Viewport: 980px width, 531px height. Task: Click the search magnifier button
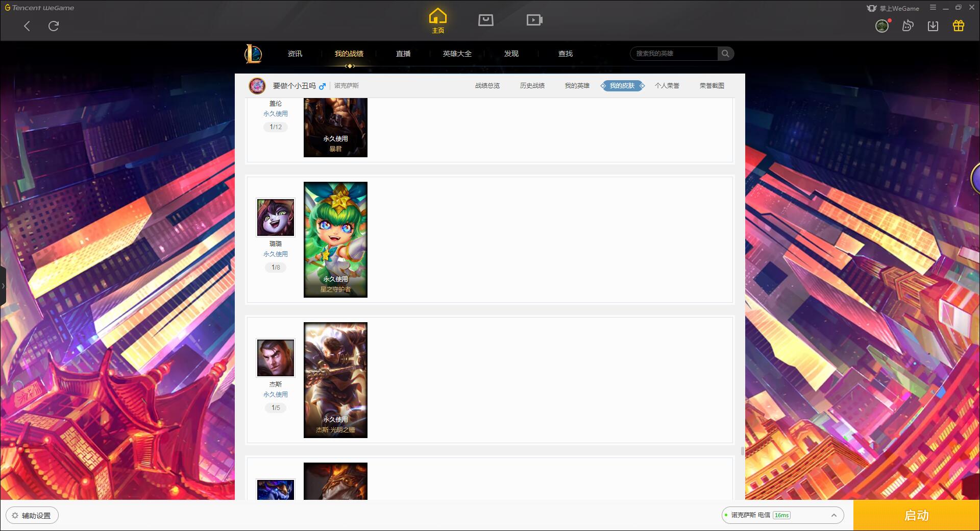tap(725, 54)
